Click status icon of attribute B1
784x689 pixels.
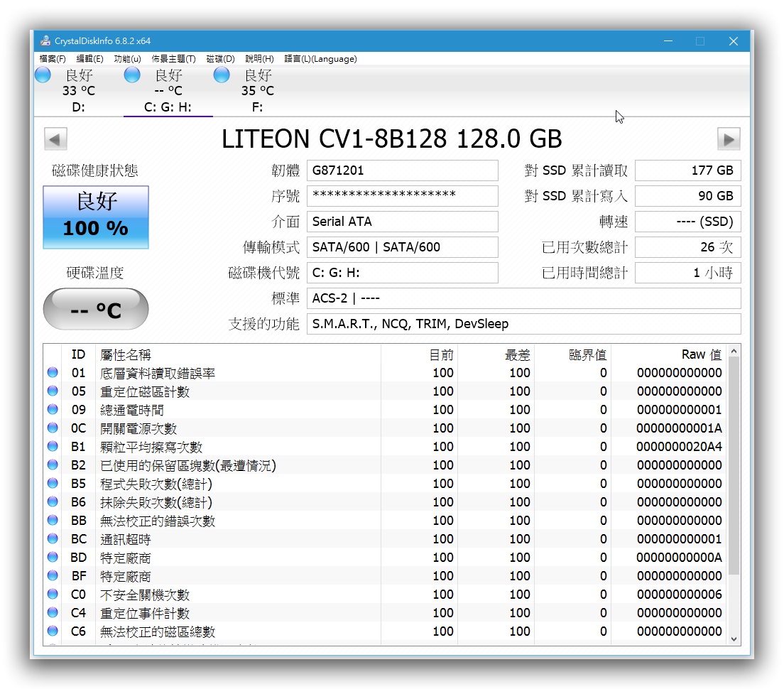tap(53, 447)
